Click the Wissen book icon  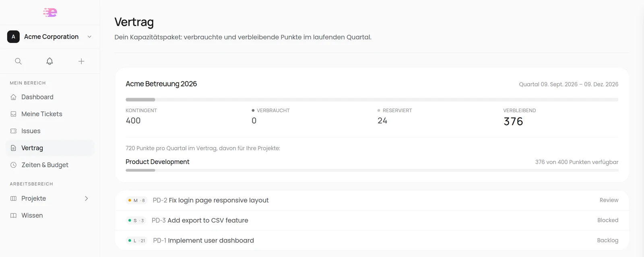coord(13,216)
